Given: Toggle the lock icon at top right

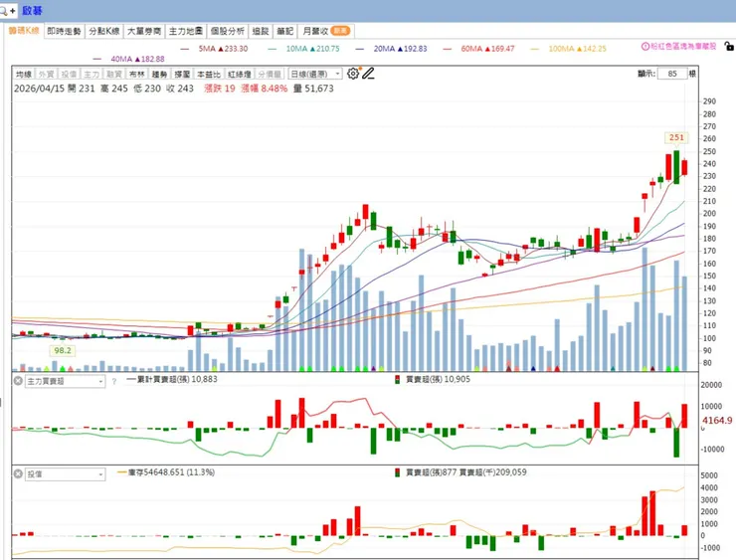Looking at the screenshot, I should pyautogui.click(x=728, y=46).
